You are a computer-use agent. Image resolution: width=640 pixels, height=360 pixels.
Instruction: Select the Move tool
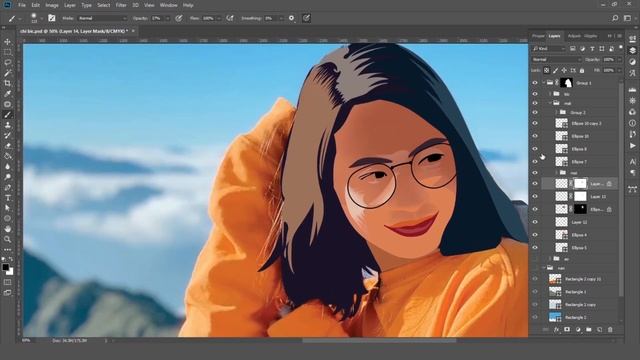click(x=7, y=42)
